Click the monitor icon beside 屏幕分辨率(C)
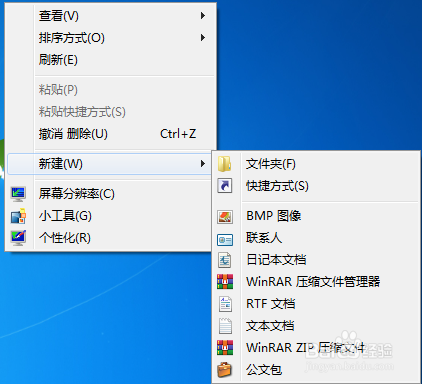 pyautogui.click(x=18, y=194)
